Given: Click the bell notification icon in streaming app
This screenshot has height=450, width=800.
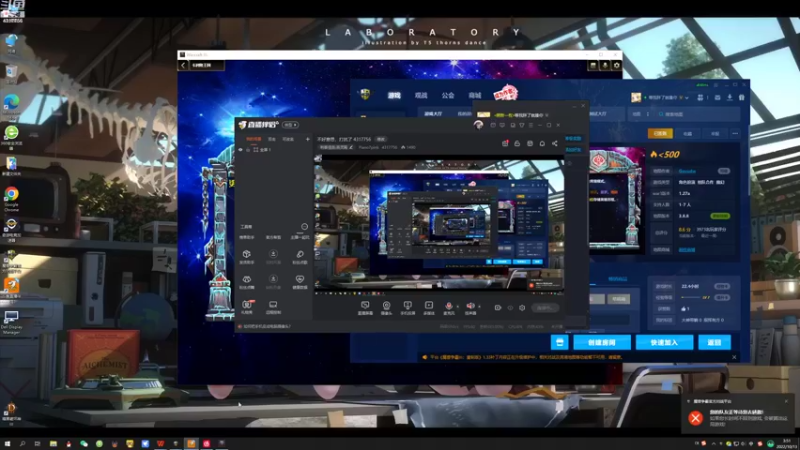Looking at the screenshot, I should [542, 143].
